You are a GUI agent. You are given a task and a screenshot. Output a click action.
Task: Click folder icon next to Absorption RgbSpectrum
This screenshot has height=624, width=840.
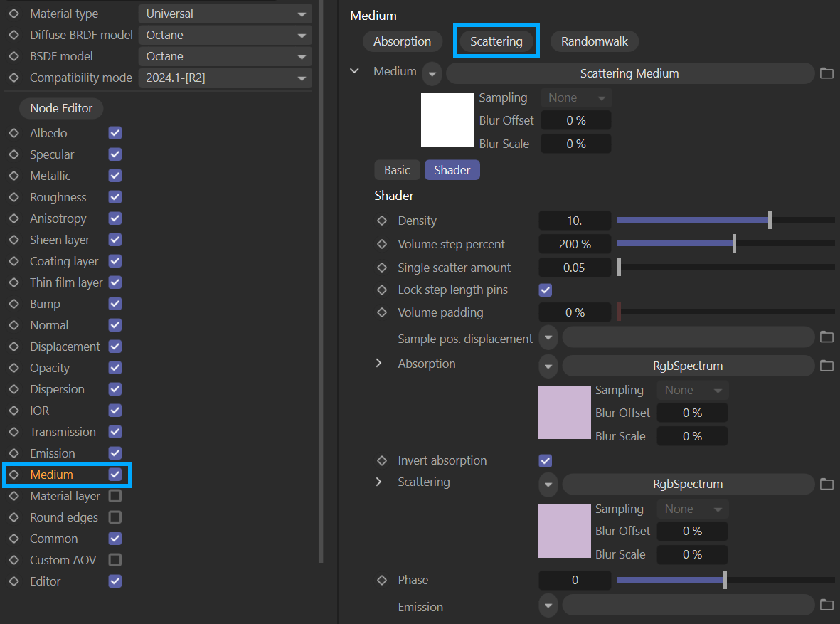click(826, 366)
